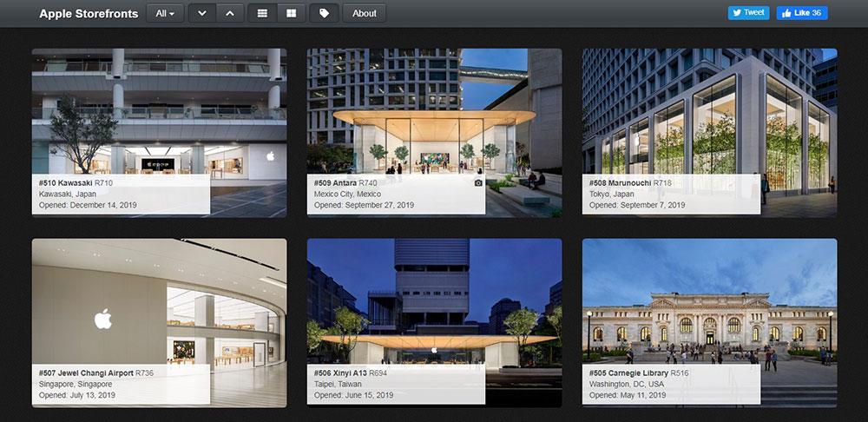Click 'Tokyo, Japan' location text
Viewport: 868px width, 422px height.
pyautogui.click(x=611, y=194)
